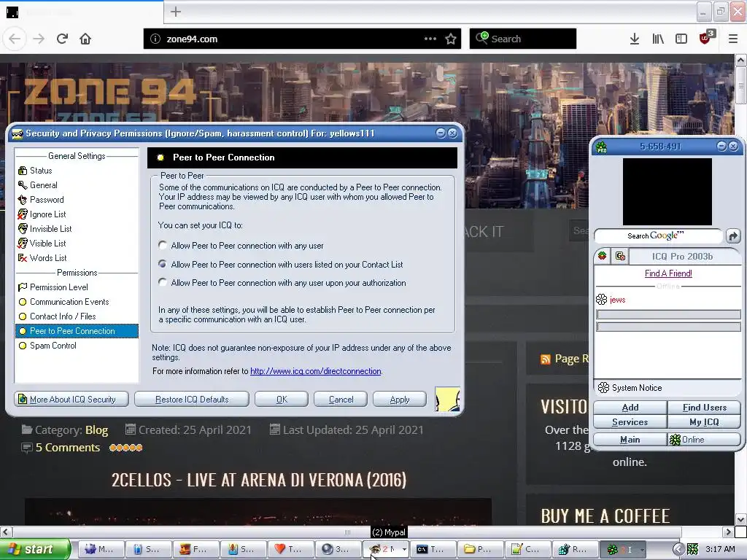Click the Windows start button
Screen dimensions: 747x560
tap(34, 549)
